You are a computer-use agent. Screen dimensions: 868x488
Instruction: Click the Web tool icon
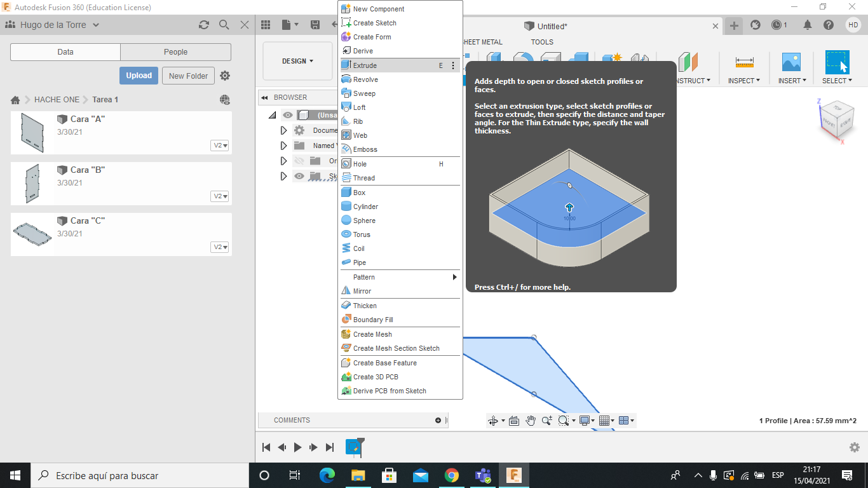(346, 135)
